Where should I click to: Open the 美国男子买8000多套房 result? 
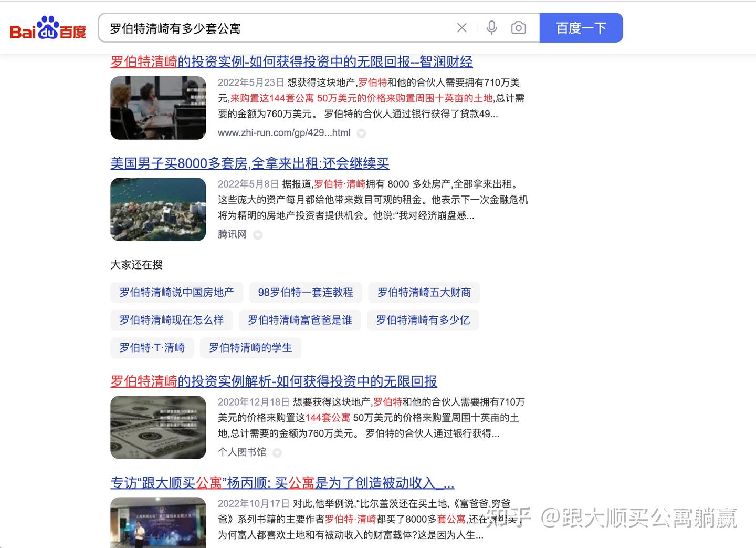pyautogui.click(x=249, y=163)
